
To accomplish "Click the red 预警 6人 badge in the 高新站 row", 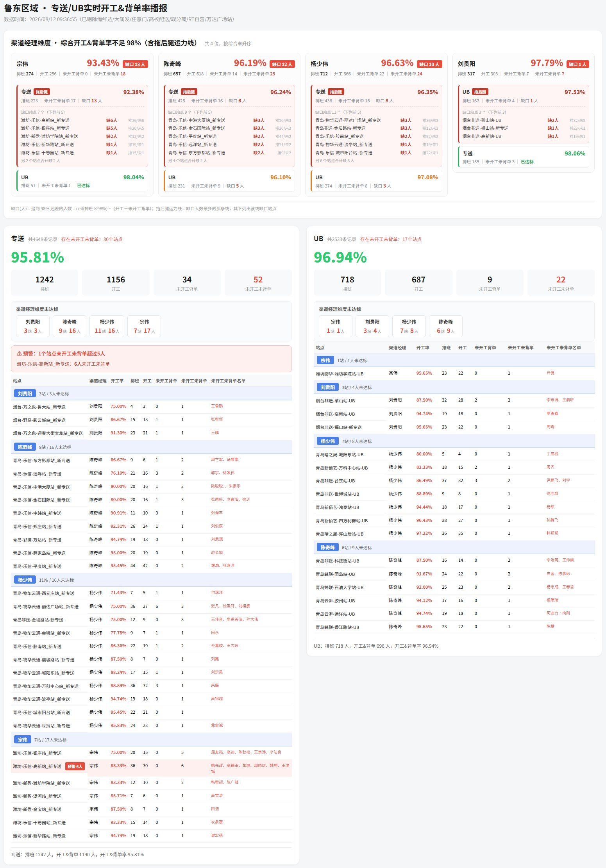I will (75, 766).
